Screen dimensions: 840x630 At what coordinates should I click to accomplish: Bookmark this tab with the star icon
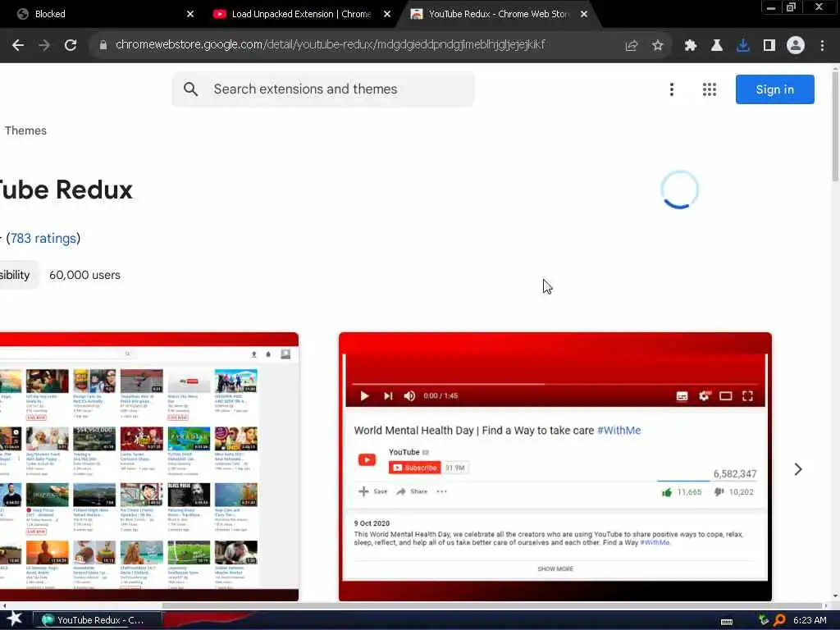pos(658,46)
